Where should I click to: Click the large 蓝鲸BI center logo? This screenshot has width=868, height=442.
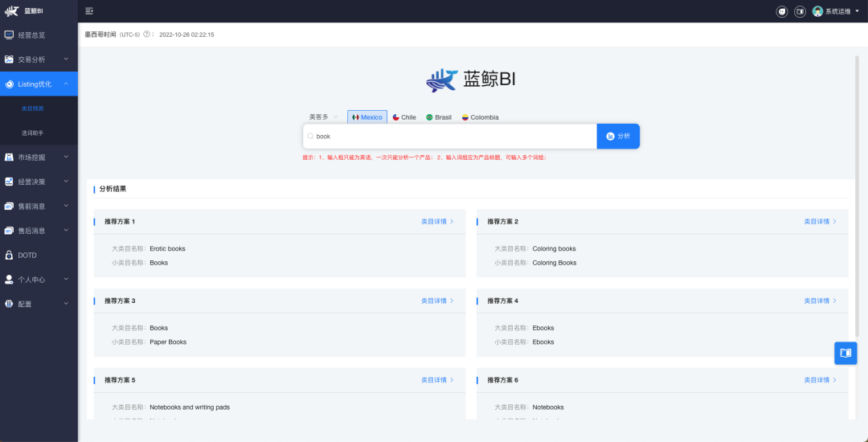pos(471,80)
